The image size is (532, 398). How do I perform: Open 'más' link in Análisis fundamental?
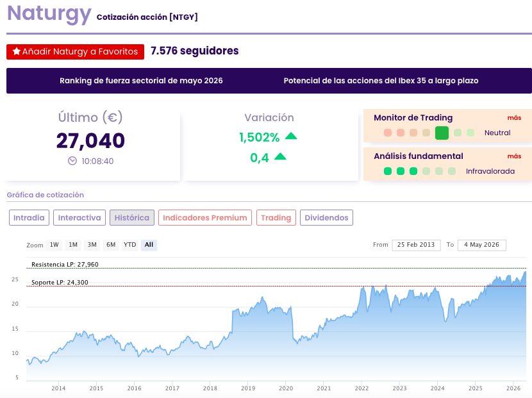pyautogui.click(x=514, y=156)
